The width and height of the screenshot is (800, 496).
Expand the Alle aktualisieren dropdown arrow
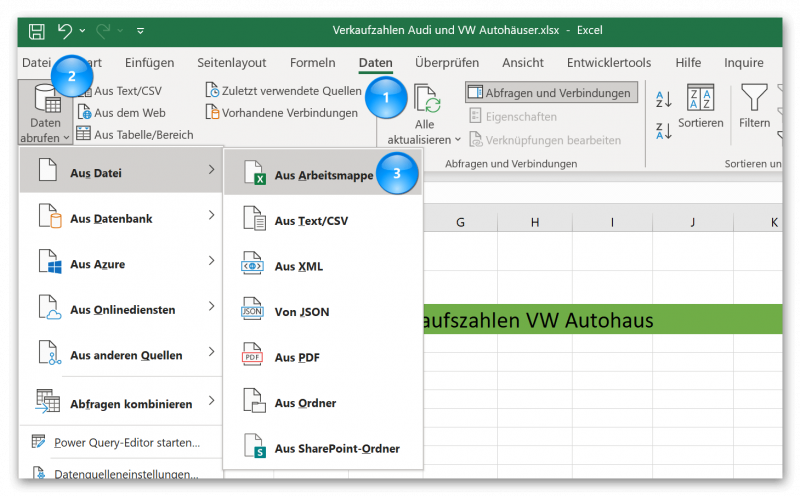tap(458, 139)
